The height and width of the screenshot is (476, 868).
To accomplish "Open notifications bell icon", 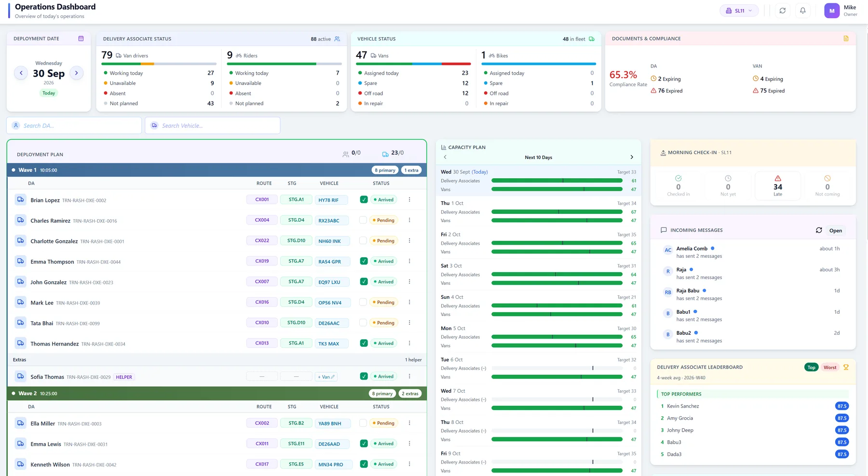I will (x=803, y=11).
